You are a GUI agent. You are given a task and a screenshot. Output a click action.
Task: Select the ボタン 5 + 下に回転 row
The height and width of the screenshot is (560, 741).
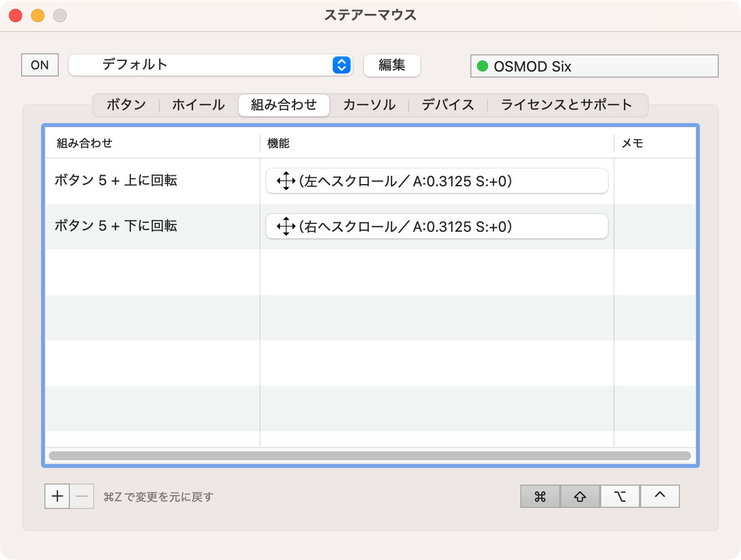tap(370, 226)
